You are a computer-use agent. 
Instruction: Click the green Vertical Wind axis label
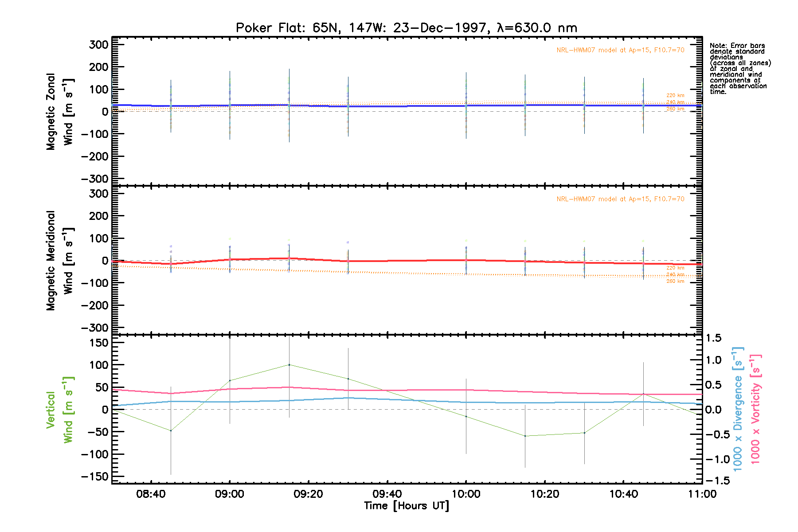60,410
